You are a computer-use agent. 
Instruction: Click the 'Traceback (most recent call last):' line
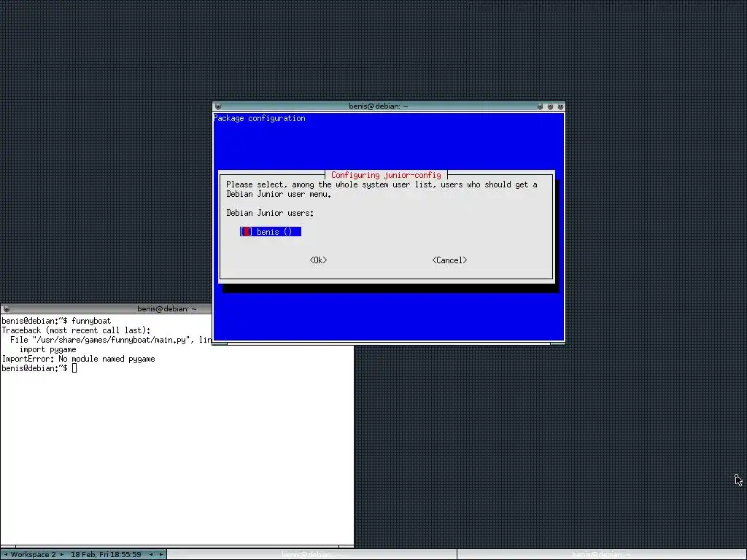coord(76,330)
